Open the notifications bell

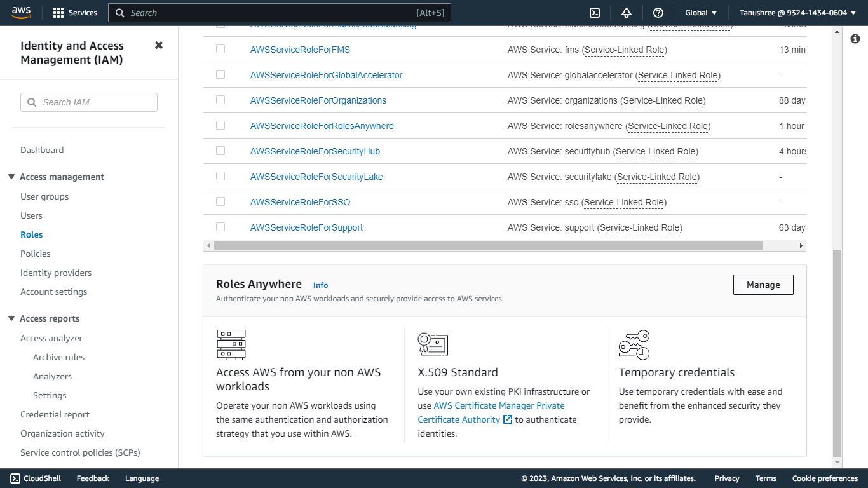pyautogui.click(x=627, y=13)
